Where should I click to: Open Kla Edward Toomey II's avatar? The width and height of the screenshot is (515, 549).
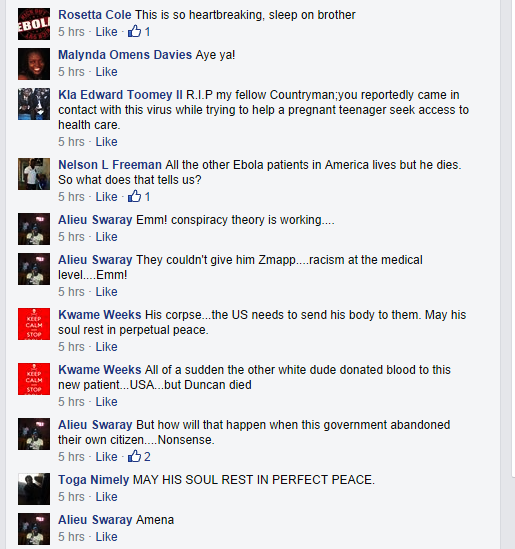pyautogui.click(x=34, y=104)
